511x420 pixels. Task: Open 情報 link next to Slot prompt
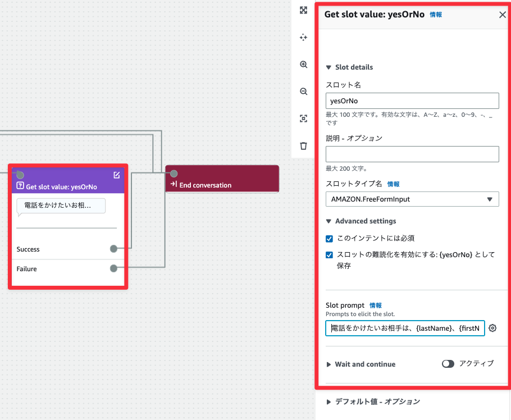click(x=376, y=305)
